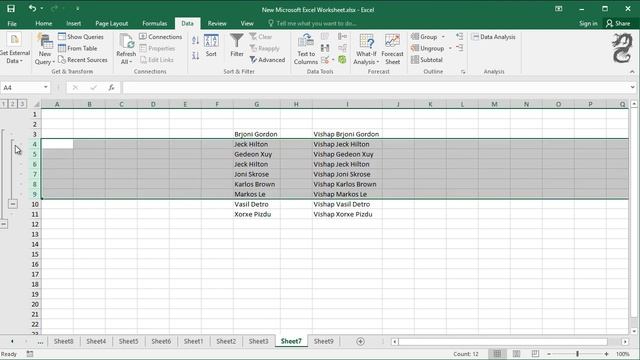Click Manage Data Model green icon
The height and width of the screenshot is (360, 640).
[x=342, y=60]
